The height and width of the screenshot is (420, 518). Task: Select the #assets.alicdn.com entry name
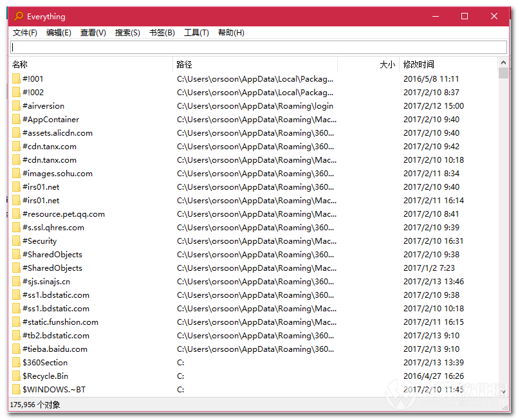click(x=57, y=133)
